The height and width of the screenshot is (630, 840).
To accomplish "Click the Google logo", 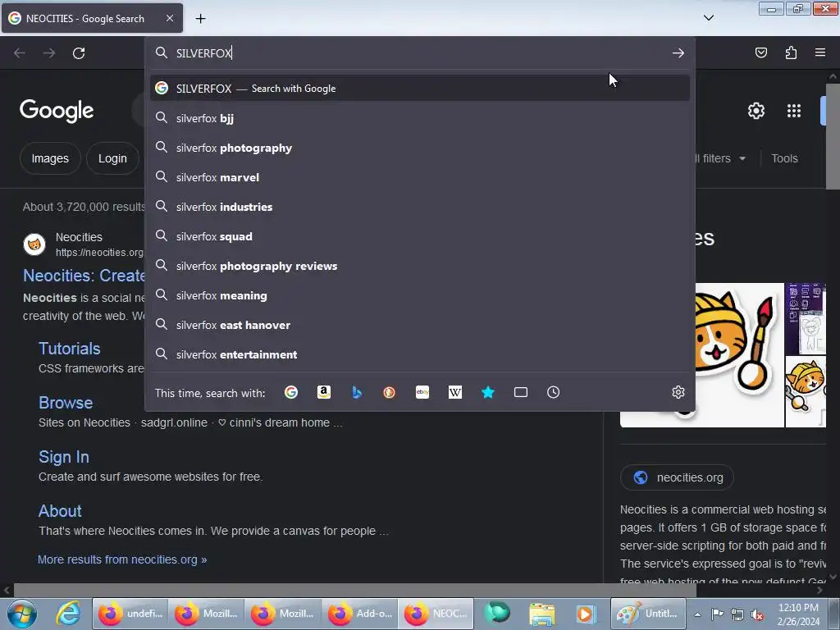I will (x=57, y=111).
